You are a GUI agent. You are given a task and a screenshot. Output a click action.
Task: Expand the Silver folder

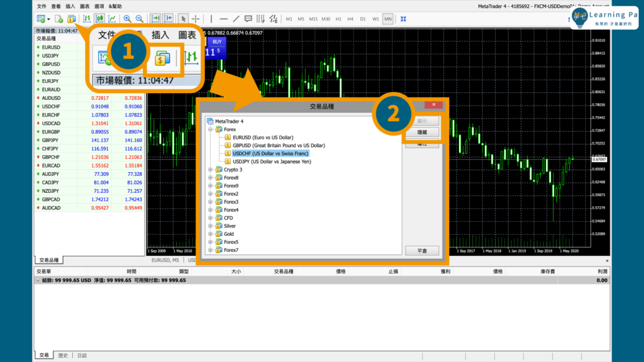tap(210, 226)
